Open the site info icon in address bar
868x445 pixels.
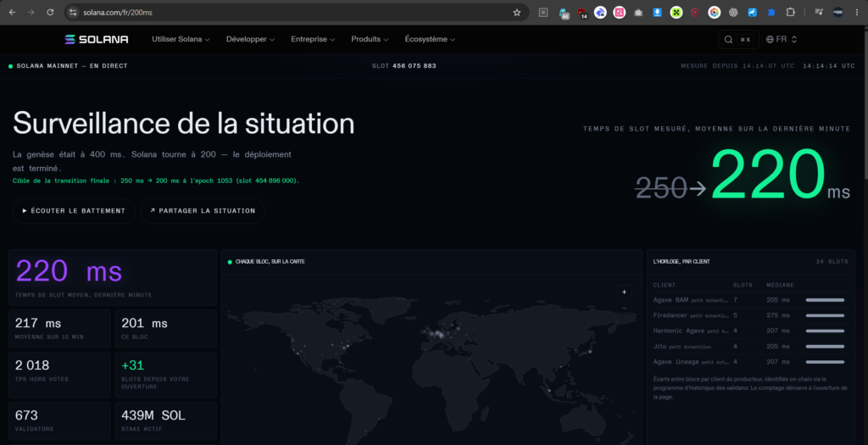click(73, 12)
